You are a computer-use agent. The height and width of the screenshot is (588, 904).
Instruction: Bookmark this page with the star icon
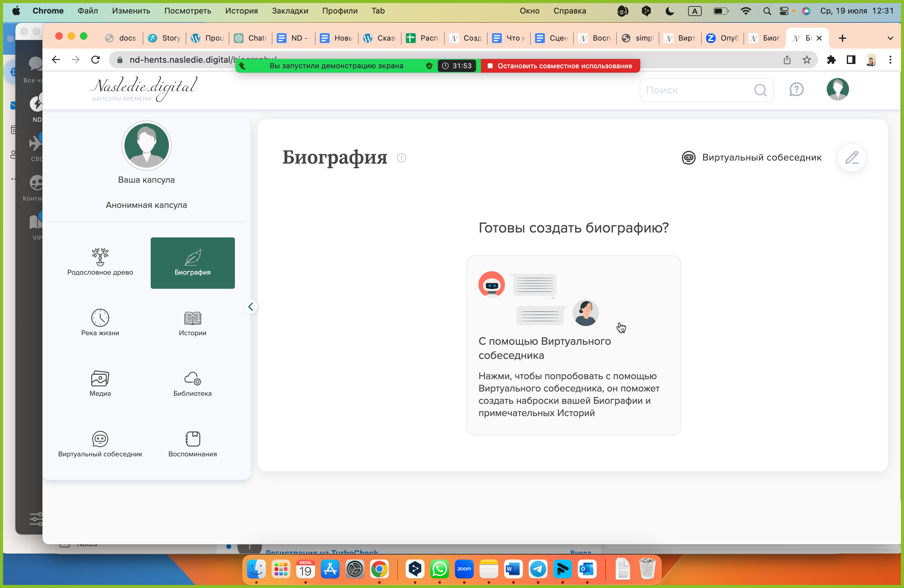[807, 60]
